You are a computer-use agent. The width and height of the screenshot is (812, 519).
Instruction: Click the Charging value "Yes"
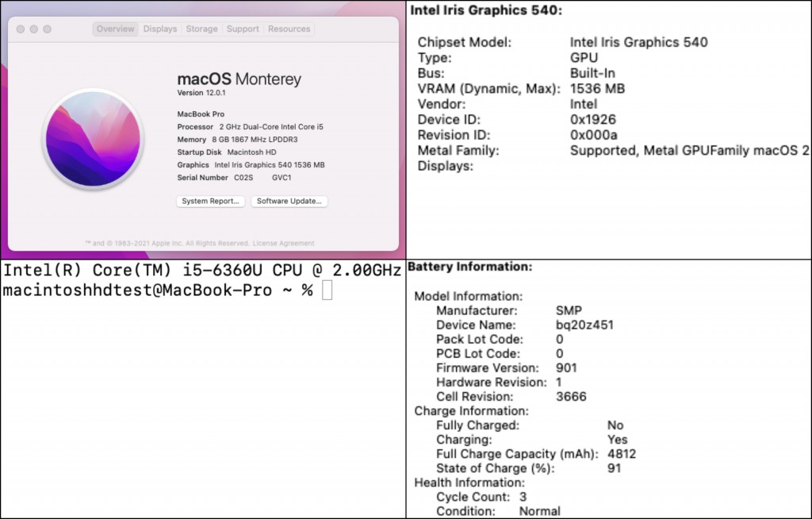click(617, 440)
